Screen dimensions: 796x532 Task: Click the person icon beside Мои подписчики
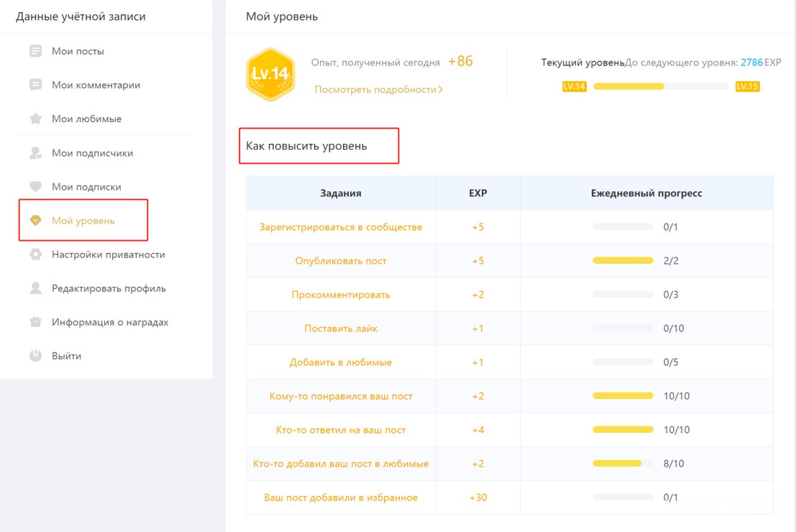point(35,153)
